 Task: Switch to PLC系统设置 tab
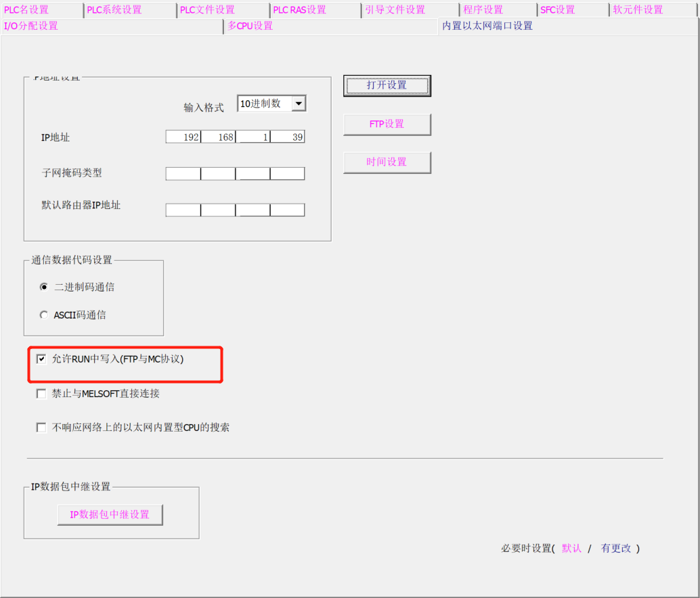(x=115, y=9)
